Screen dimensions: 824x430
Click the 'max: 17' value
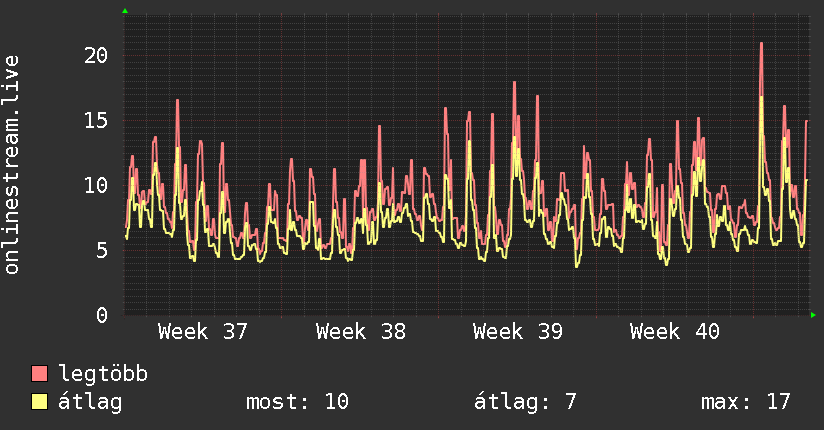(746, 402)
